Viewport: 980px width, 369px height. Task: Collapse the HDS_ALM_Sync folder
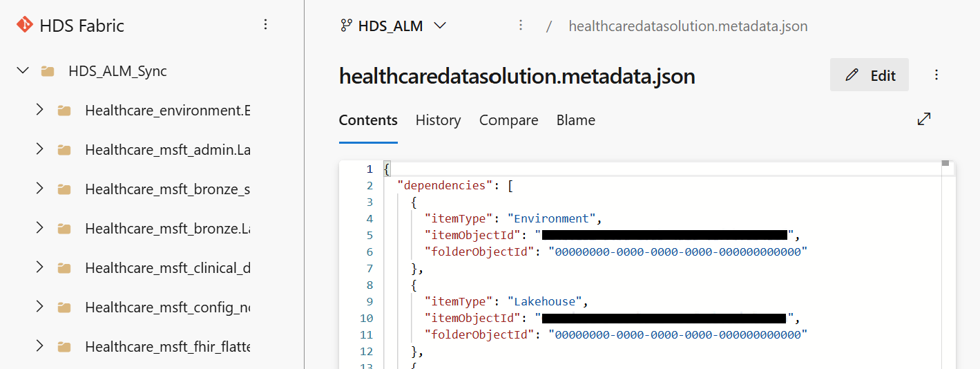[23, 70]
